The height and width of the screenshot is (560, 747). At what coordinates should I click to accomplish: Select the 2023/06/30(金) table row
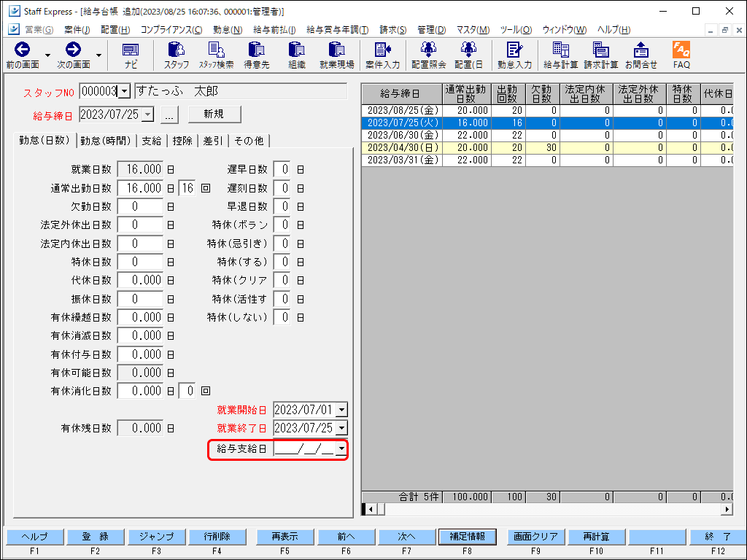click(547, 135)
